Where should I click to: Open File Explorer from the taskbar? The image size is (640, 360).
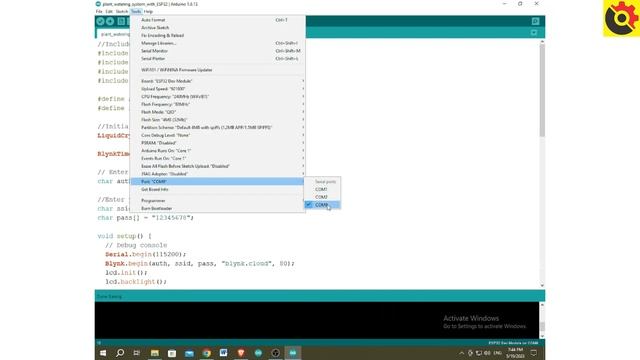[x=154, y=353]
